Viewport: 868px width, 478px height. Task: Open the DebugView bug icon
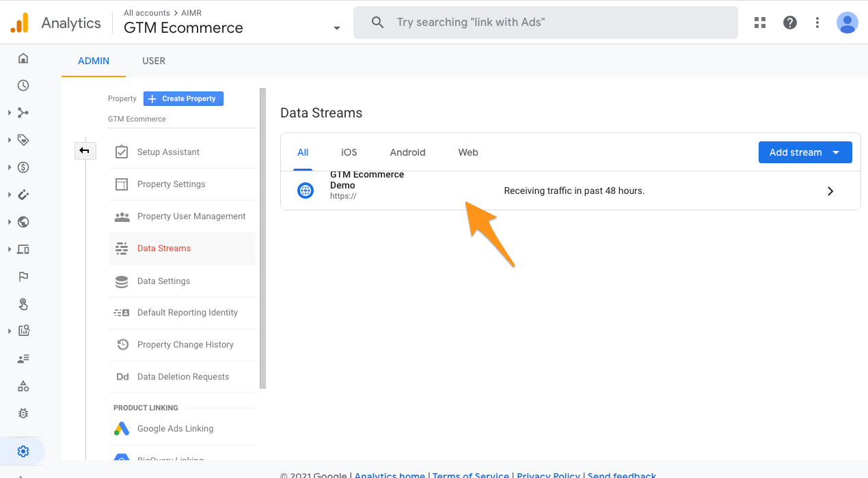(x=23, y=413)
